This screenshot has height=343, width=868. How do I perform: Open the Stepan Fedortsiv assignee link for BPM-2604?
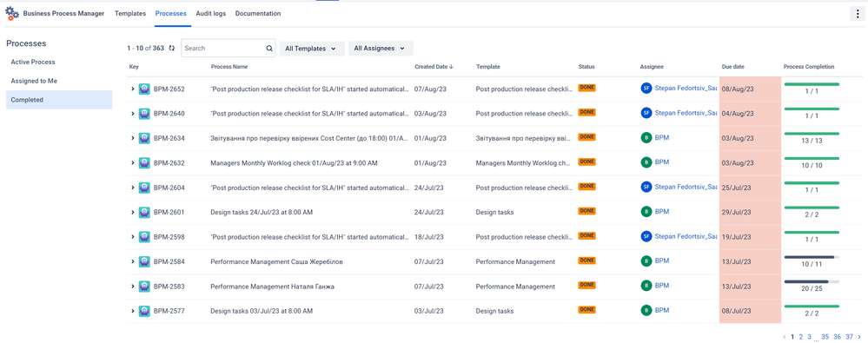click(686, 187)
